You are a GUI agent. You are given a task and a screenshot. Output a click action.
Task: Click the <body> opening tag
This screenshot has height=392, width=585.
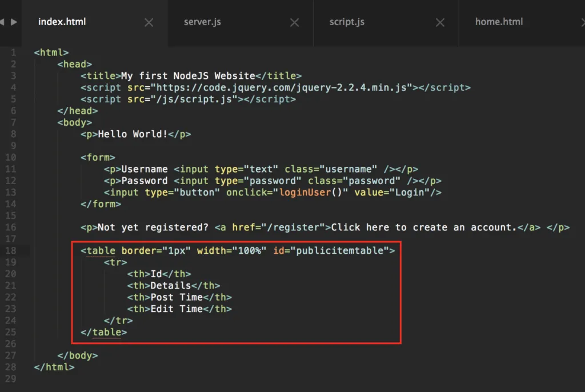[75, 122]
